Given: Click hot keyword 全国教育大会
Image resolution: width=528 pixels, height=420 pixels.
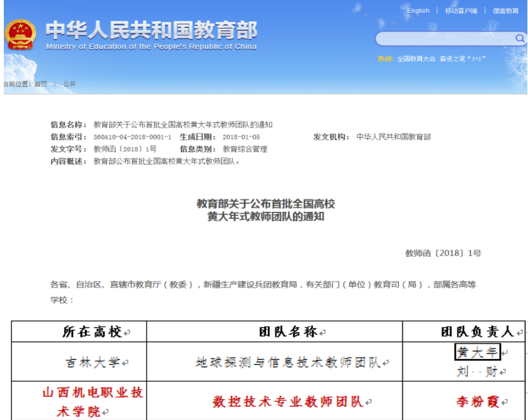Looking at the screenshot, I should click(x=416, y=58).
